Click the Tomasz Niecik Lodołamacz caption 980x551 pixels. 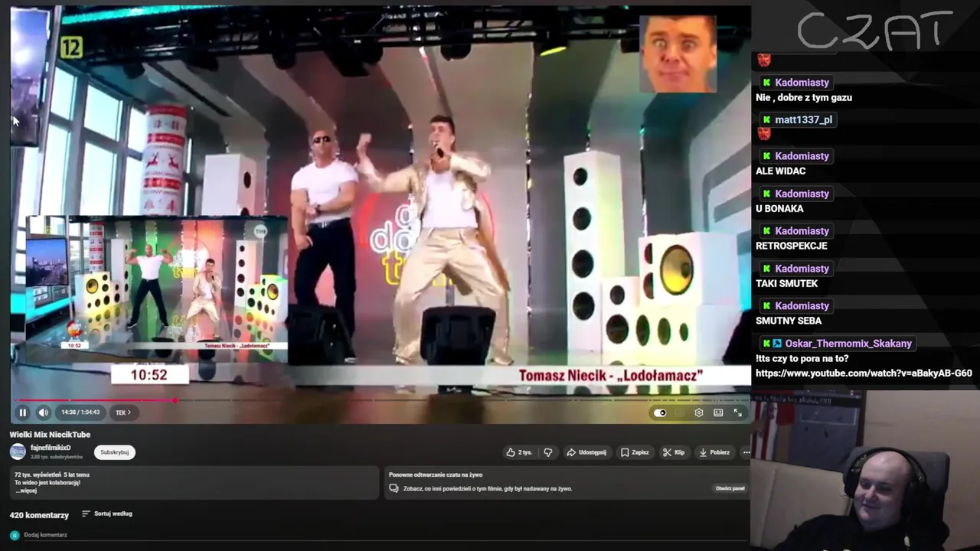tap(610, 376)
